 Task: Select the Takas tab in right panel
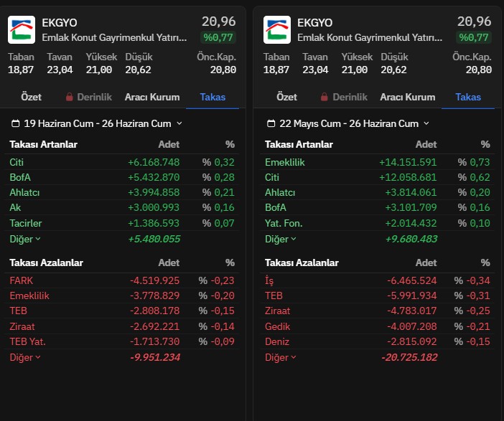pos(468,97)
